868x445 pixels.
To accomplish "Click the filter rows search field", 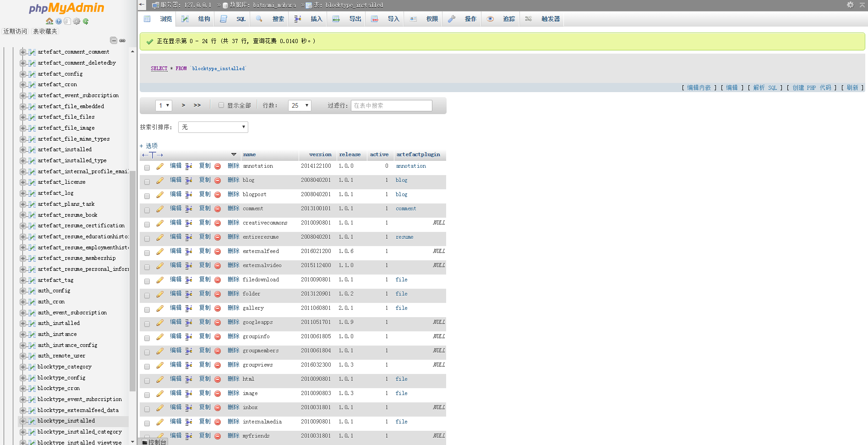I will pyautogui.click(x=391, y=105).
